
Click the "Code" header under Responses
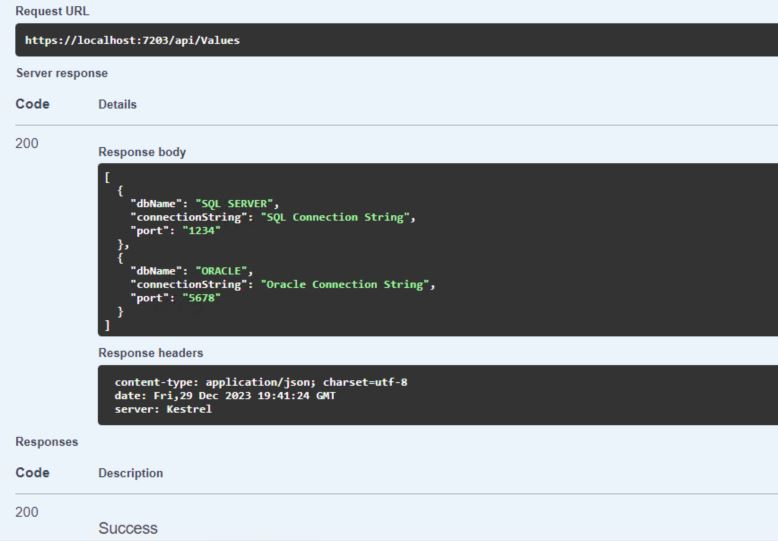(x=32, y=473)
